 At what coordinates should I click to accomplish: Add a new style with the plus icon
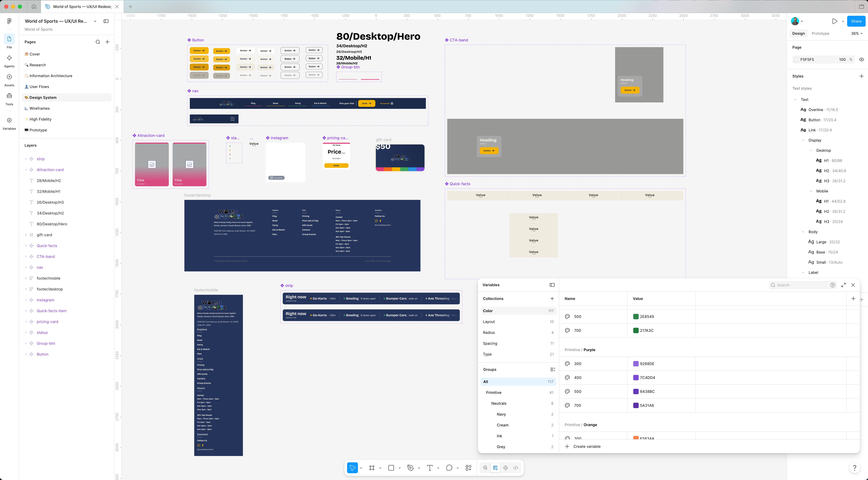861,76
